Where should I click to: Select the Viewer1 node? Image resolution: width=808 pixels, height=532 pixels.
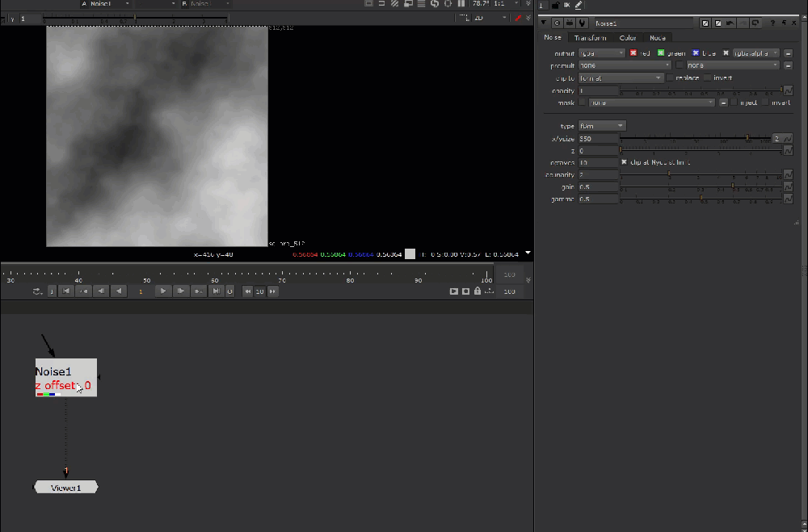pos(66,488)
